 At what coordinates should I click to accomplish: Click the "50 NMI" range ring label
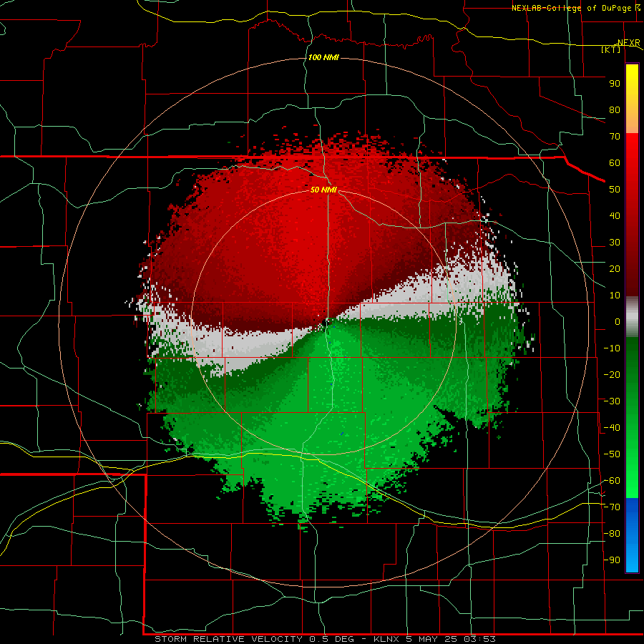tap(323, 190)
